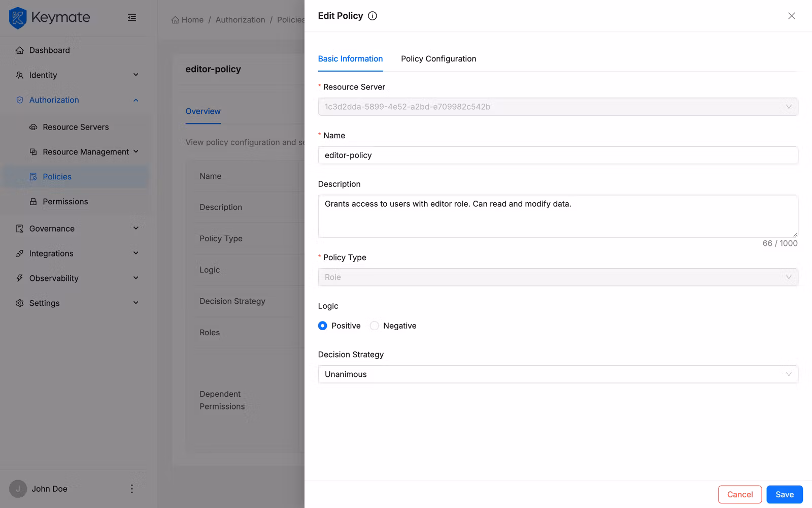
Task: Click the Cancel button
Action: pyautogui.click(x=739, y=494)
